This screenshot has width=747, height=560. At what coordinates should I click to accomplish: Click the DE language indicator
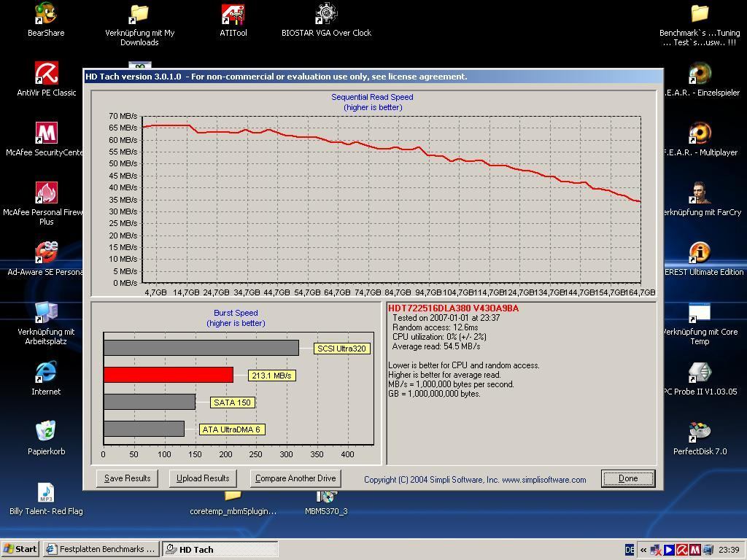click(630, 550)
